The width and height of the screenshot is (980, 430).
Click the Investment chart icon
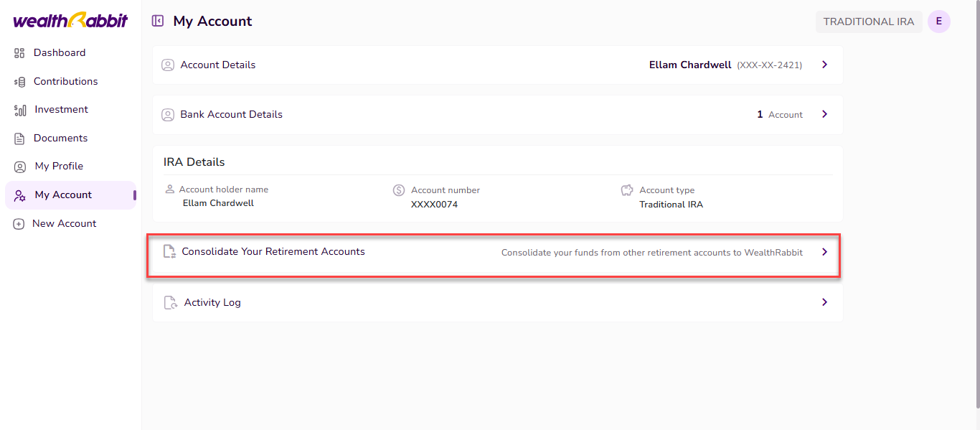(20, 110)
